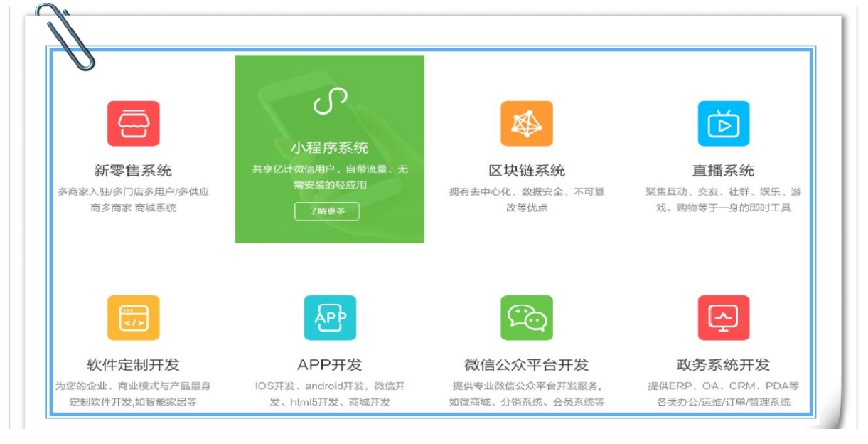This screenshot has height=444, width=868.
Task: Click the description 提供ERP、OA、CRM、PDA等
Action: (724, 394)
